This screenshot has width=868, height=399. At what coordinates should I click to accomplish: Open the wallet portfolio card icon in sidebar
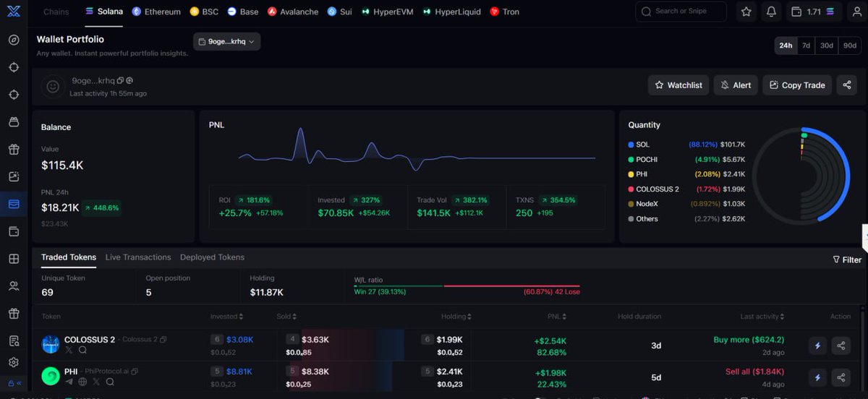pos(14,204)
